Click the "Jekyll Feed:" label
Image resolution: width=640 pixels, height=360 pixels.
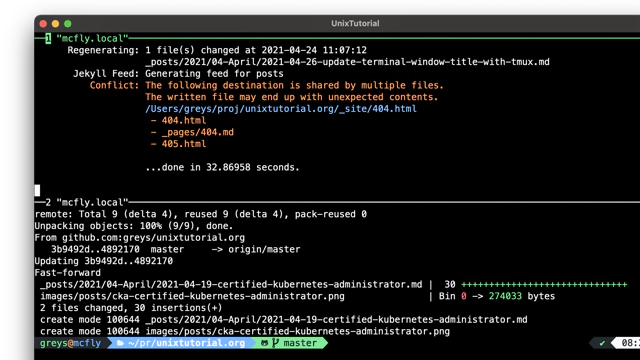[x=106, y=73]
